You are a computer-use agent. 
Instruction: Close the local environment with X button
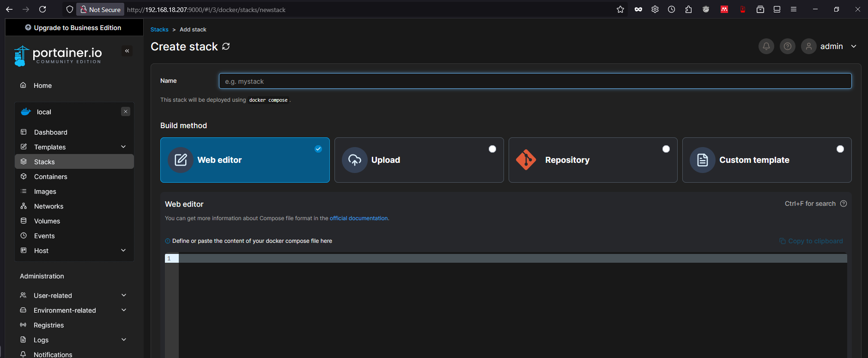[126, 111]
